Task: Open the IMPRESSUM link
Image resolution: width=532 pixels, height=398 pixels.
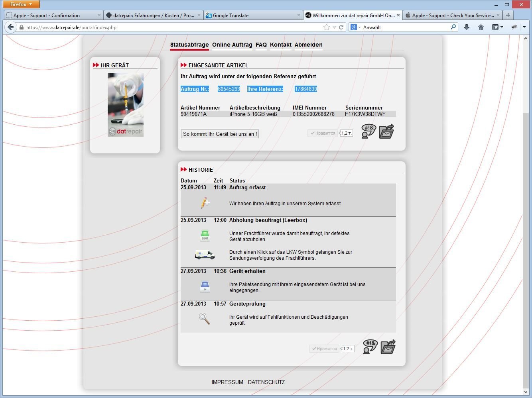Action: (227, 382)
